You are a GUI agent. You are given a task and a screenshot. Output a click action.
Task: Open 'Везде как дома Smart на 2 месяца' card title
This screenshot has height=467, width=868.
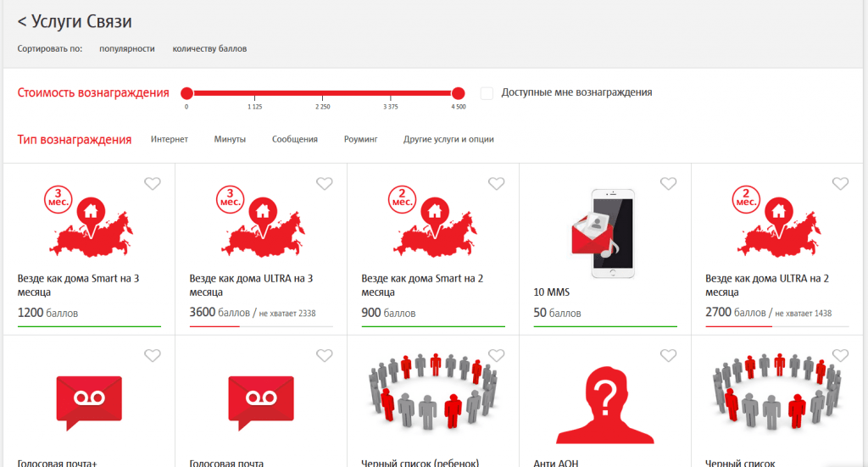click(422, 284)
